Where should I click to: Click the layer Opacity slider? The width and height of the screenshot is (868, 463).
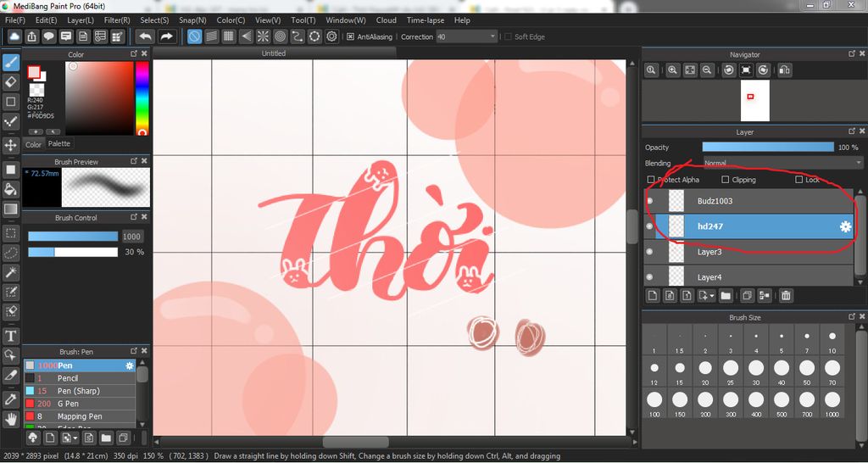768,148
